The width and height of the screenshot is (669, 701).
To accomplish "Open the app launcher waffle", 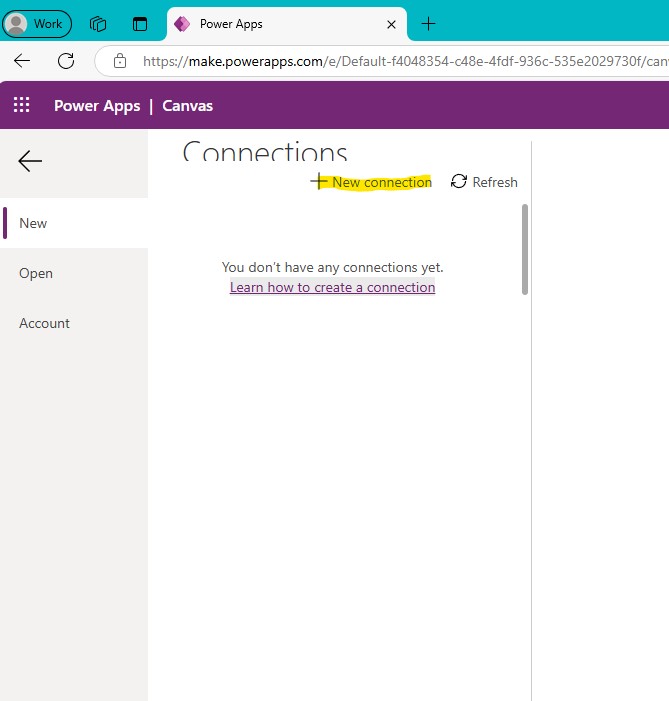I will 21,105.
